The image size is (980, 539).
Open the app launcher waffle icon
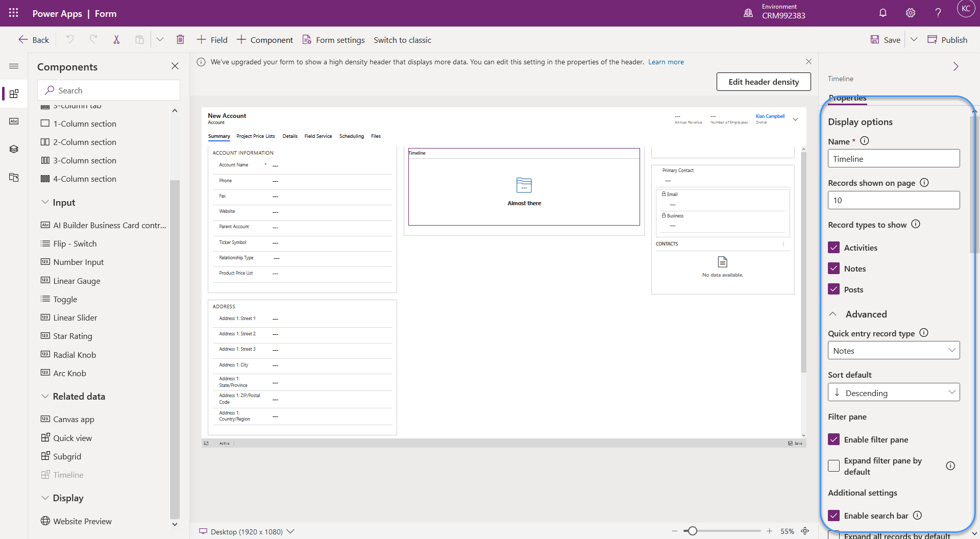click(14, 13)
